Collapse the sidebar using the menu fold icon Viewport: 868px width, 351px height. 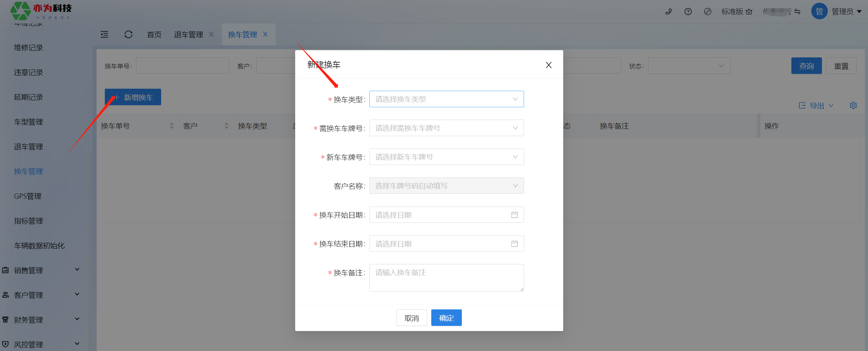(x=104, y=34)
